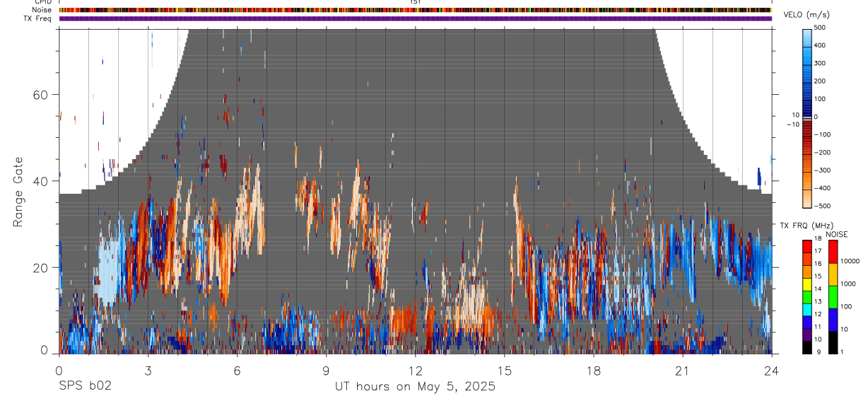Click the 500 label on the velocity scale

pyautogui.click(x=820, y=28)
